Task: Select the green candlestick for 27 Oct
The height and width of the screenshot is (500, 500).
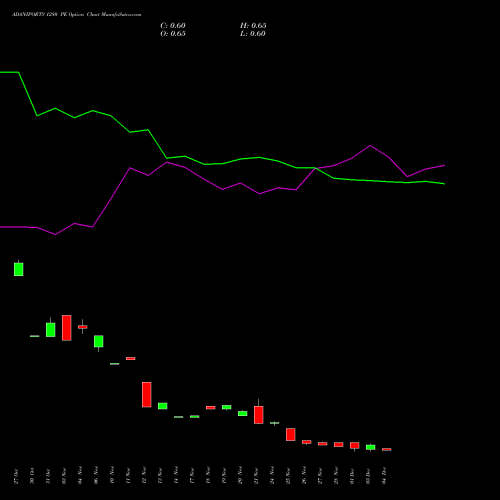Action: [x=19, y=269]
